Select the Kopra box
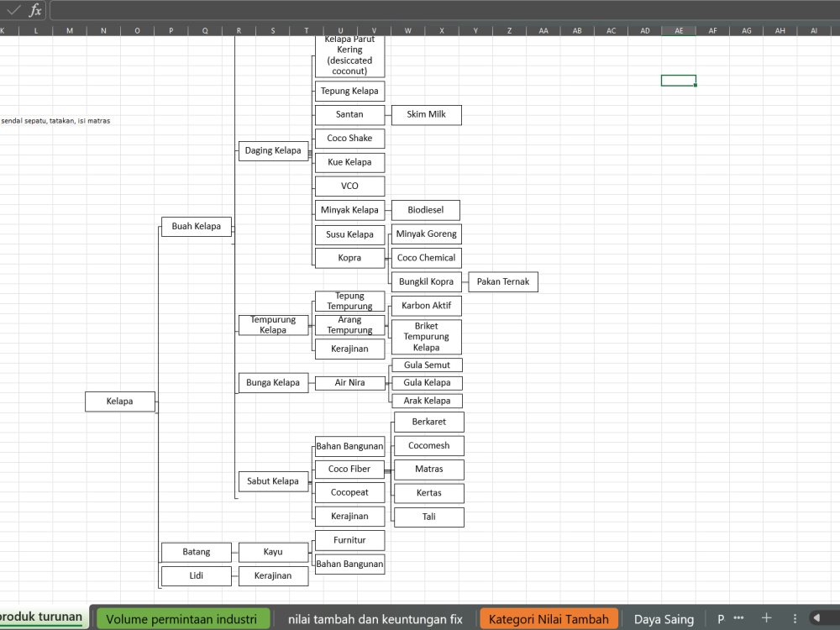 (349, 258)
